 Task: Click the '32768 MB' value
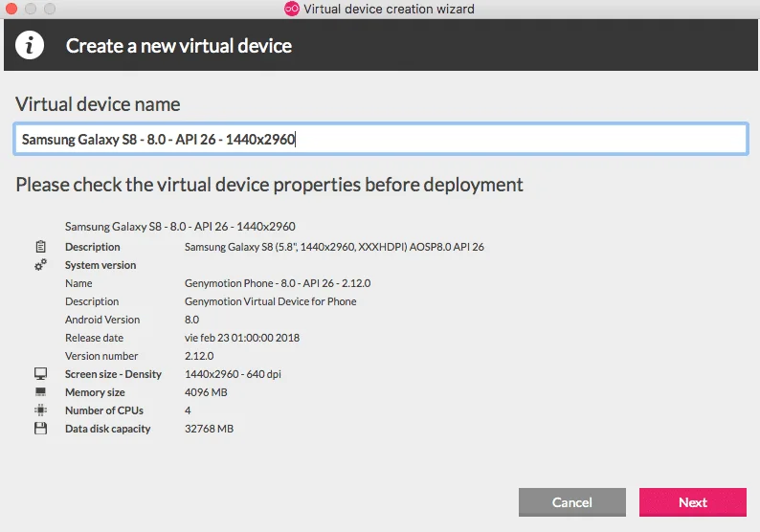(x=209, y=429)
